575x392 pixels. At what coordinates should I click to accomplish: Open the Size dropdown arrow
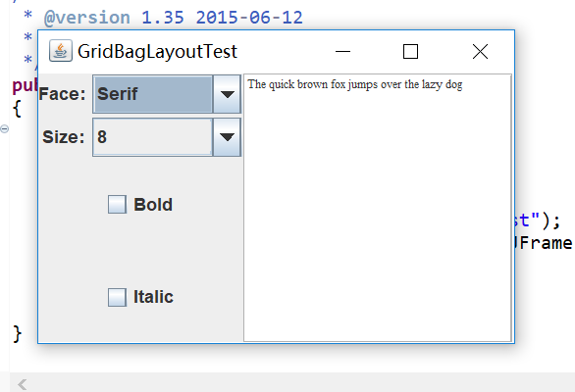click(x=227, y=137)
